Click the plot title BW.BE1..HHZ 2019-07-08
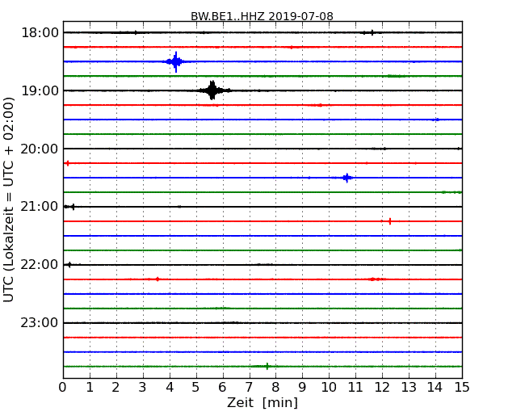 pyautogui.click(x=262, y=16)
